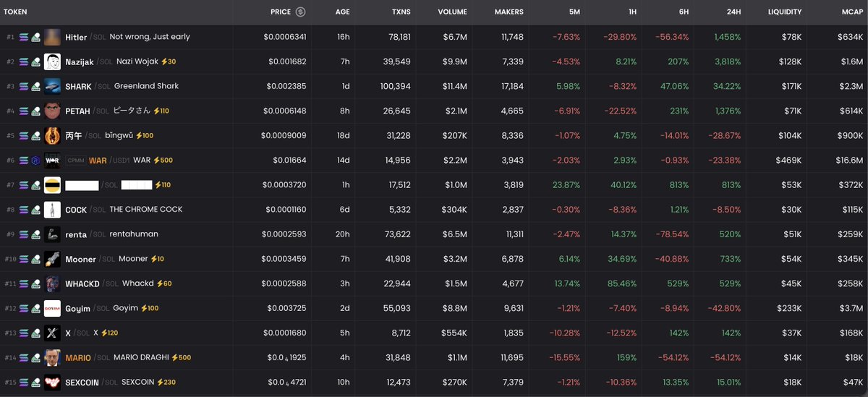This screenshot has width=868, height=397.
Task: Open the WAR token logo avatar
Action: point(52,160)
